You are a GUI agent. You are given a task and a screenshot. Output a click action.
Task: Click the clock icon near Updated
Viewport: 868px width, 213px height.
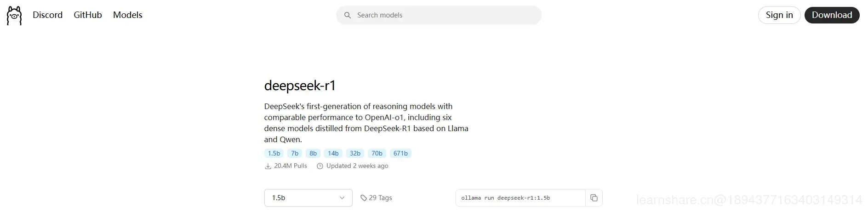click(320, 166)
